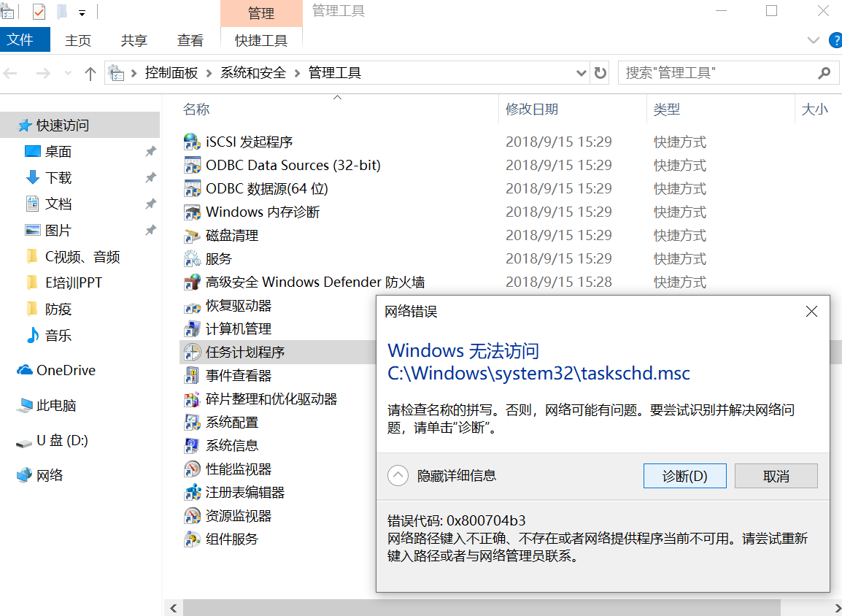Select the 服务 gear icon
This screenshot has width=842, height=616.
coord(192,259)
